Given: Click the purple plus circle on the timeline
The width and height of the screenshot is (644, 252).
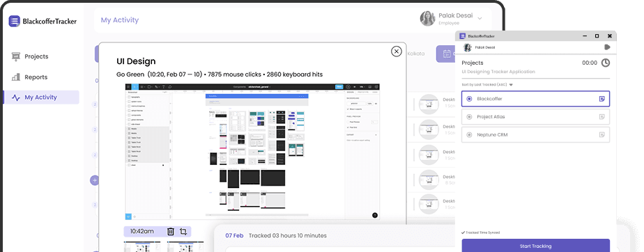Looking at the screenshot, I should 95,180.
